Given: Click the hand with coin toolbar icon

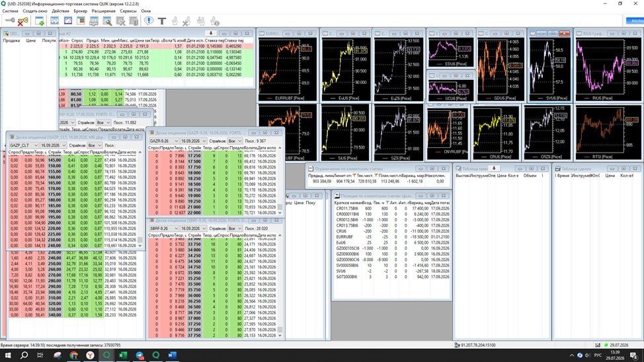Looking at the screenshot, I should pos(214,21).
